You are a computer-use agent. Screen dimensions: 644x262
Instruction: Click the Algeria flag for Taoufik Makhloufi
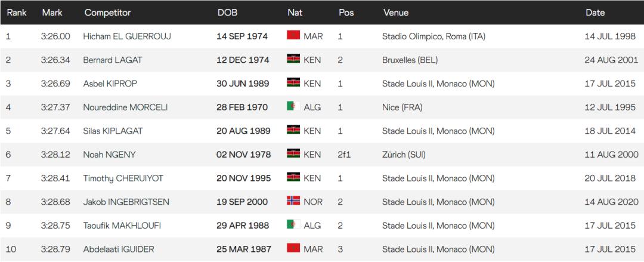(x=293, y=224)
